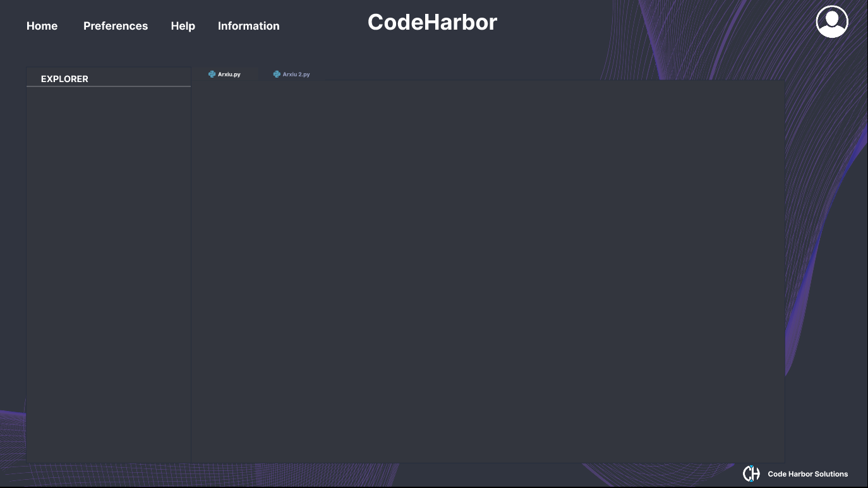Click the border between Explorer and editor
Image resolution: width=868 pixels, height=488 pixels.
pyautogui.click(x=191, y=271)
